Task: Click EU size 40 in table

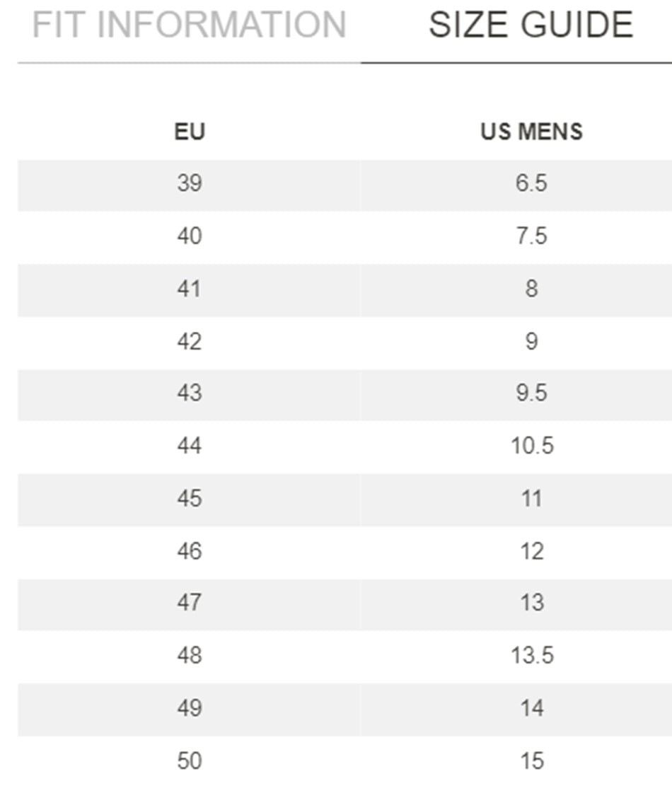Action: (x=190, y=236)
